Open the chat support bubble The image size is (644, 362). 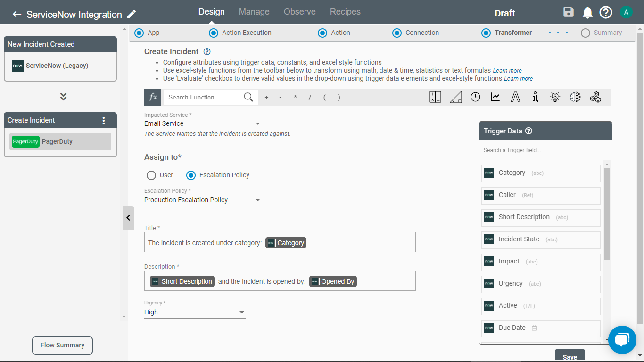[622, 339]
